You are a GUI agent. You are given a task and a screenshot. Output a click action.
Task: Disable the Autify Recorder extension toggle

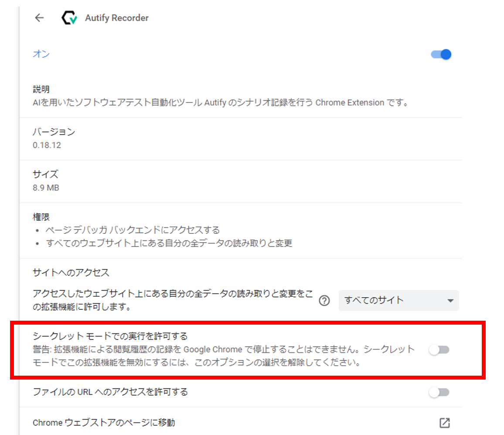tap(441, 54)
